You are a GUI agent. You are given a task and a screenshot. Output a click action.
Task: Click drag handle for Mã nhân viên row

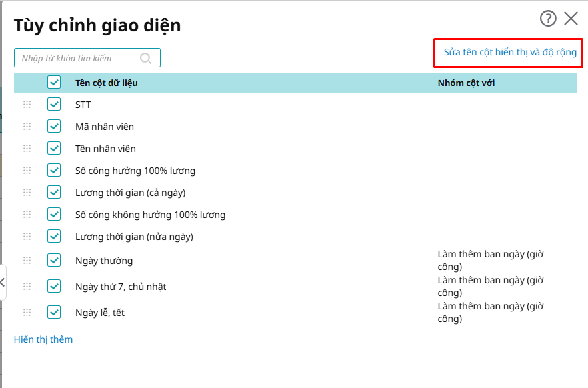pos(27,127)
